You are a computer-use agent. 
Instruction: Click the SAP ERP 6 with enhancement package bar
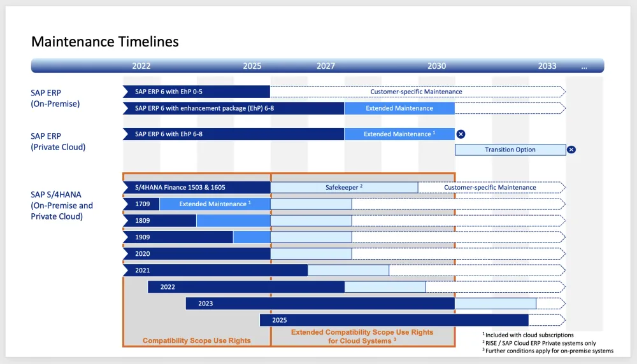click(233, 108)
